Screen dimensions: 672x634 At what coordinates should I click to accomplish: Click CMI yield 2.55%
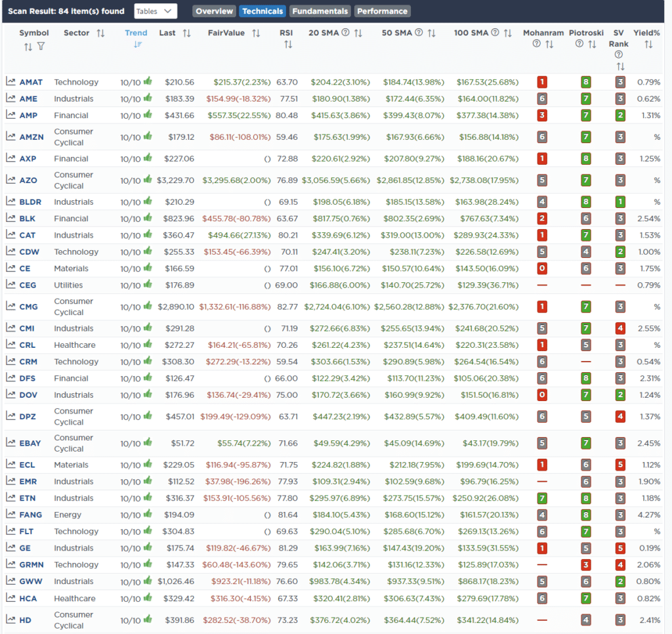pyautogui.click(x=649, y=329)
